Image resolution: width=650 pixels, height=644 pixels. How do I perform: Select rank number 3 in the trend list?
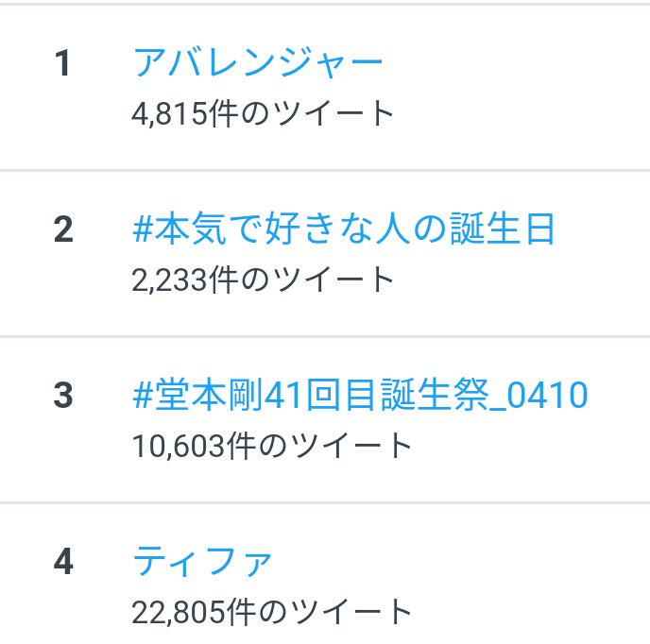63,396
